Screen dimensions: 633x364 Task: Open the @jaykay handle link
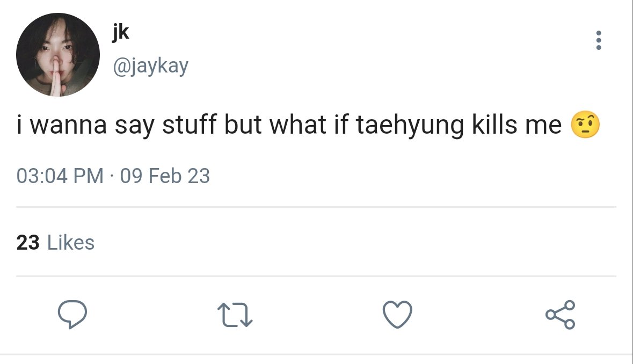[150, 66]
